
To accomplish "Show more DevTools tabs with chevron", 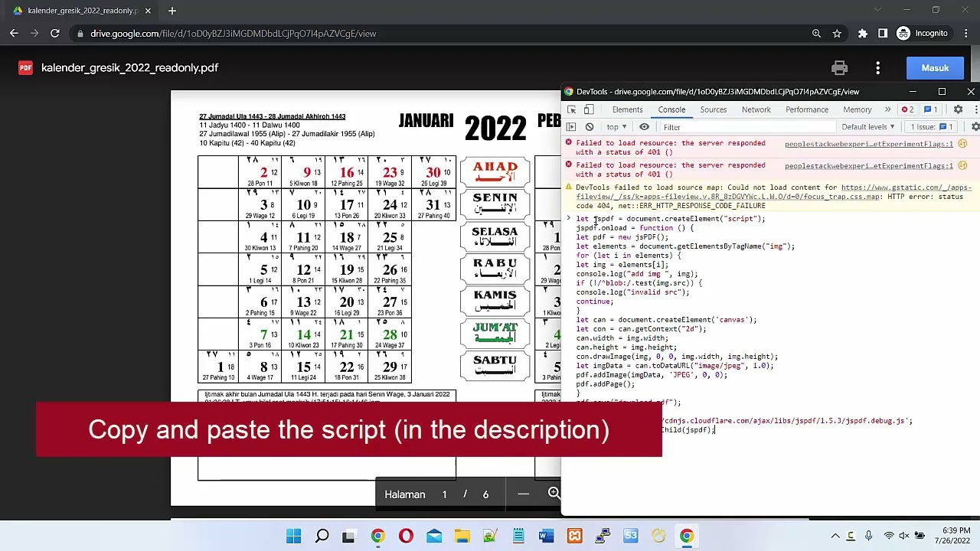I will click(887, 109).
